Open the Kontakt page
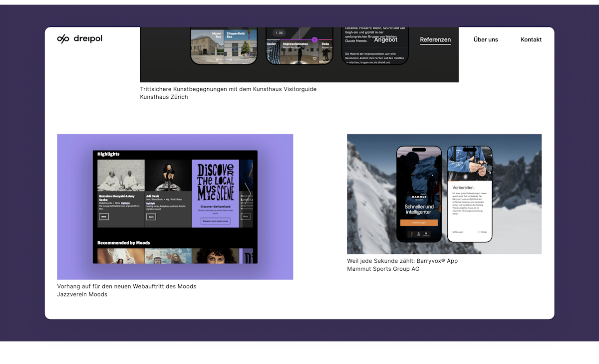 pos(531,39)
